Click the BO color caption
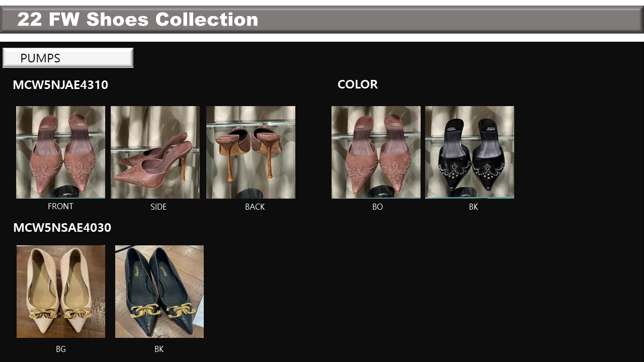The width and height of the screenshot is (644, 362). tap(378, 207)
